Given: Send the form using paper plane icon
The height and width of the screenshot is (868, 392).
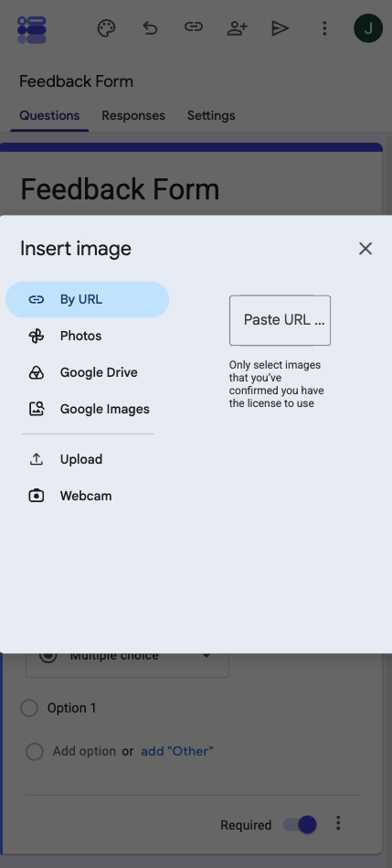Looking at the screenshot, I should click(281, 28).
